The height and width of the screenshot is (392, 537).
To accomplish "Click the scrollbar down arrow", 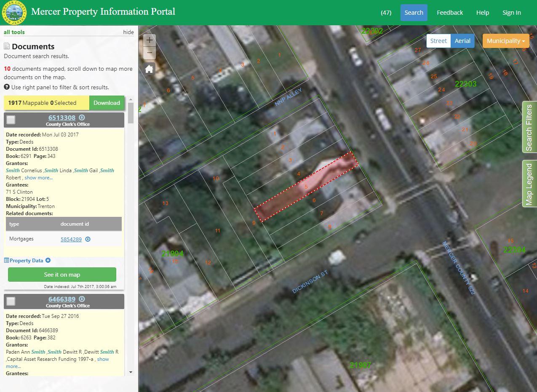I will tap(131, 372).
